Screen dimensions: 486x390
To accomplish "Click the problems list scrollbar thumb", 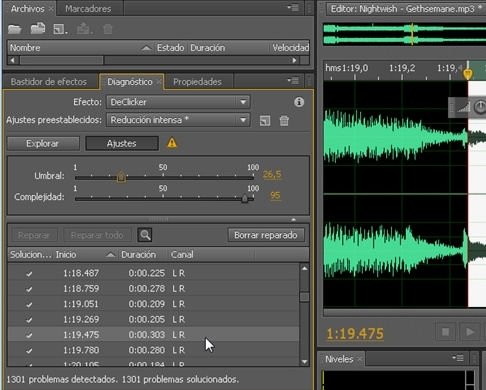I will [304, 297].
